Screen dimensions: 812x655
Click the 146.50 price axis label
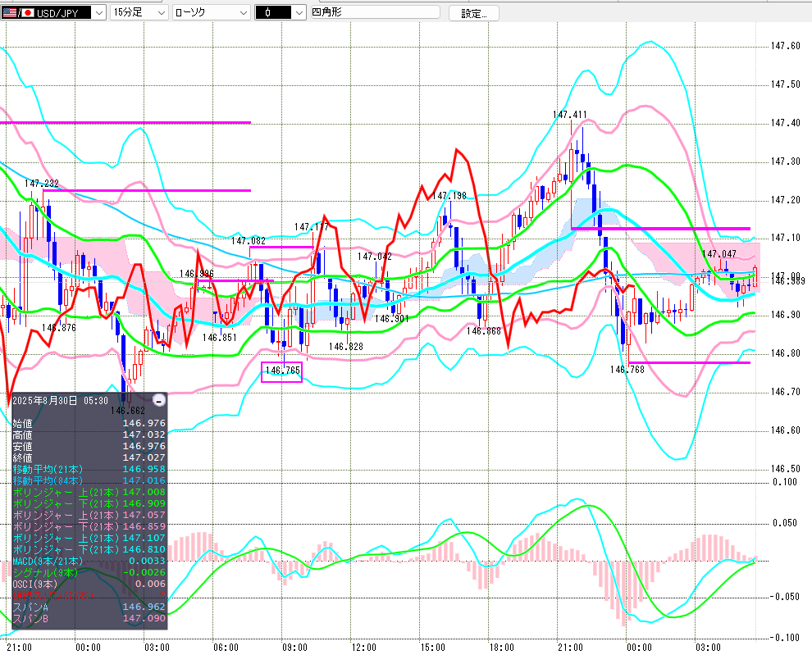point(785,469)
